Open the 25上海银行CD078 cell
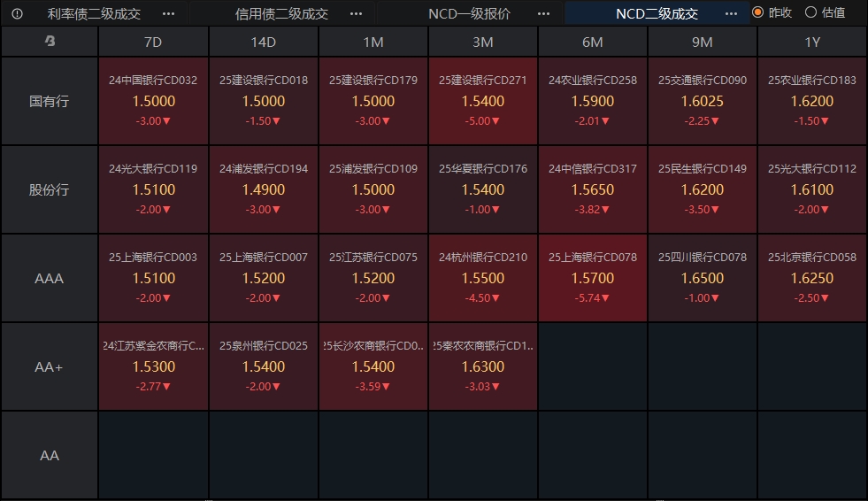The width and height of the screenshot is (868, 501). click(592, 279)
